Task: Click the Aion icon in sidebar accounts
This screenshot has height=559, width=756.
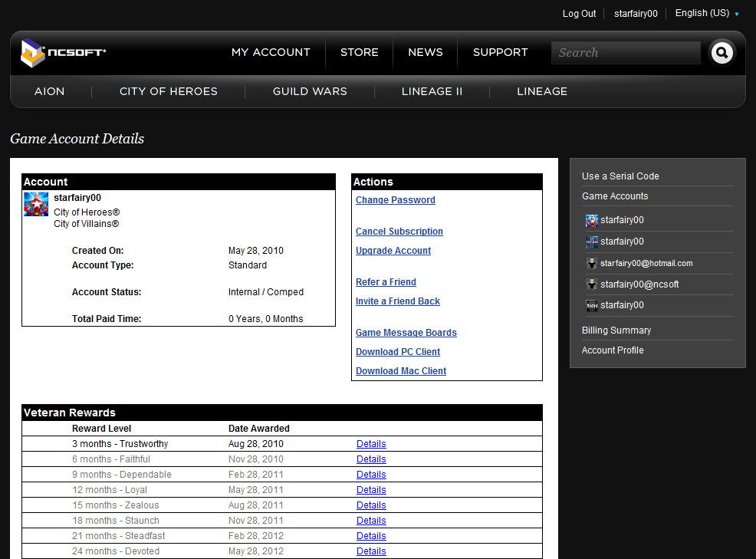Action: (x=592, y=305)
